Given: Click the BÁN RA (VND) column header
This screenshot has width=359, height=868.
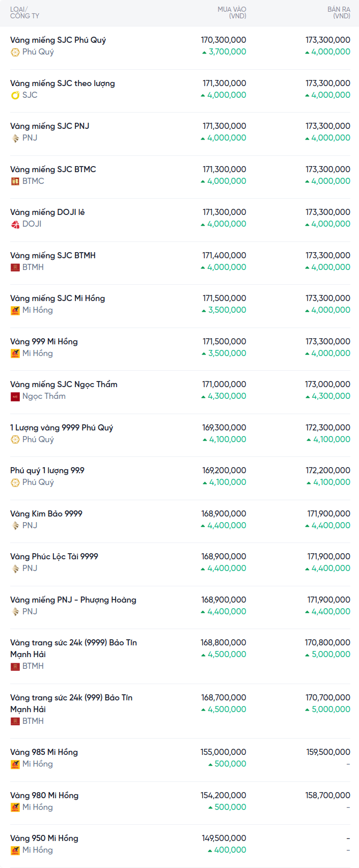Looking at the screenshot, I should [x=339, y=13].
